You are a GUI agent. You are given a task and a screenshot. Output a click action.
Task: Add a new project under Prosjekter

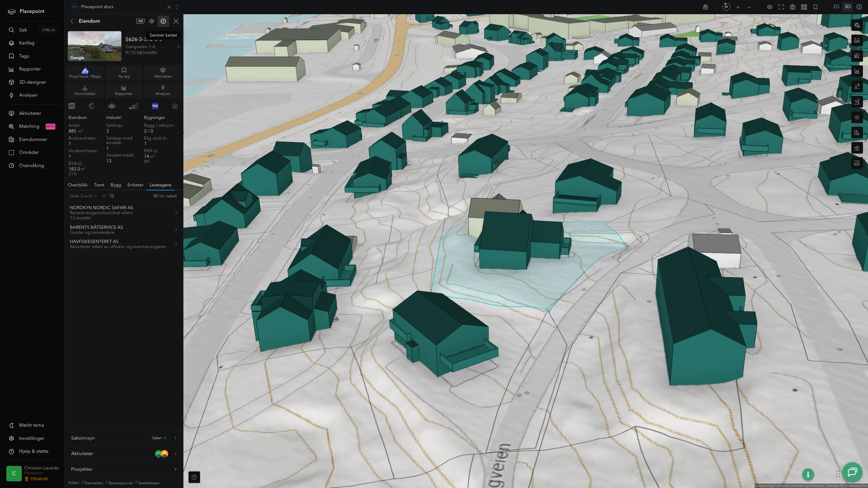tap(175, 469)
